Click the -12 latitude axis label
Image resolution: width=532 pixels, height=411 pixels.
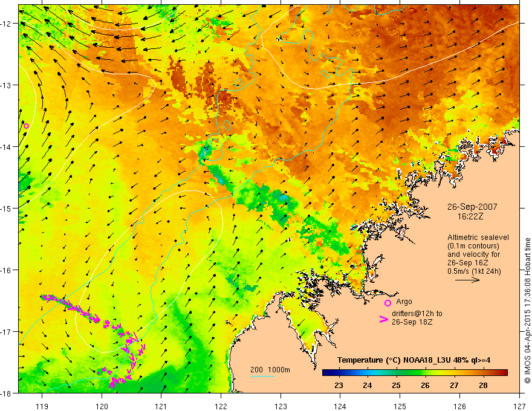point(7,24)
